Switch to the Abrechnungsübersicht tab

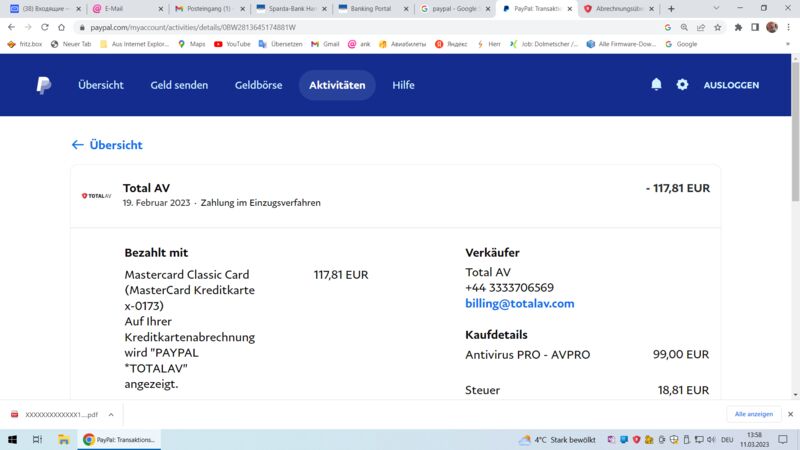[x=618, y=9]
